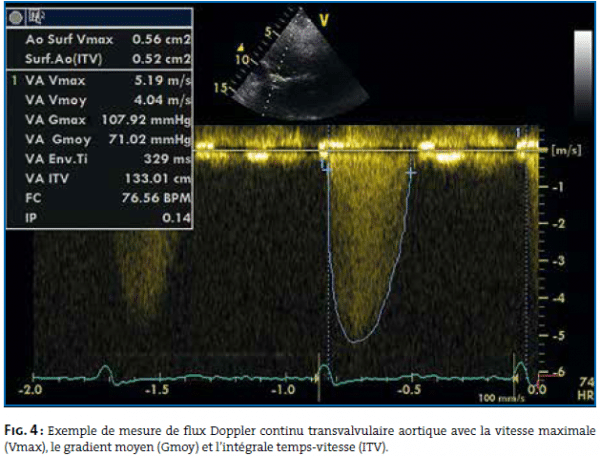Image resolution: width=600 pixels, height=456 pixels.
Task: Select the VA Gmoy 71.02 mmHg row
Action: click(101, 140)
